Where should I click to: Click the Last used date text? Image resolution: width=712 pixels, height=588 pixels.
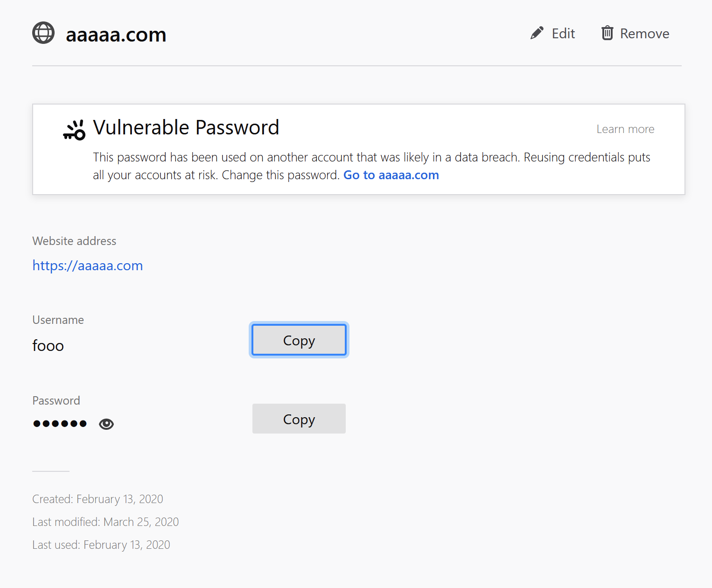(101, 545)
